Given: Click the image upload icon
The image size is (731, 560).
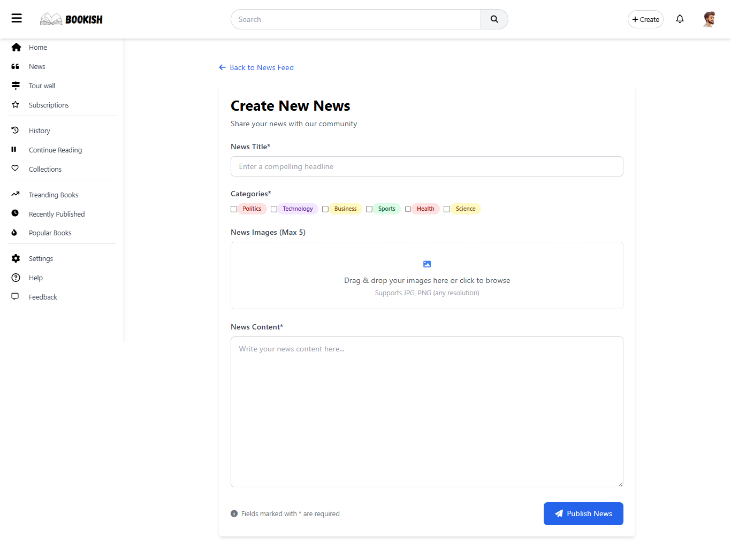Looking at the screenshot, I should (x=427, y=264).
